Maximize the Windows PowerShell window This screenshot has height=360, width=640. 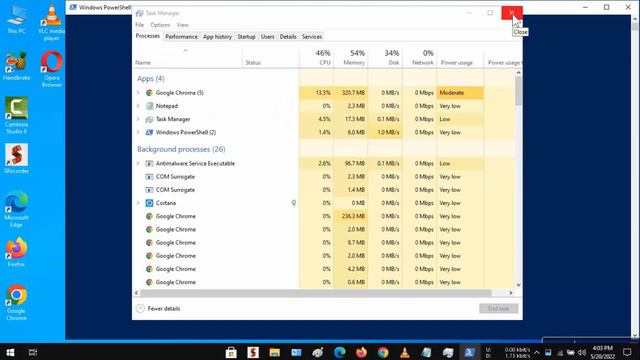[607, 7]
